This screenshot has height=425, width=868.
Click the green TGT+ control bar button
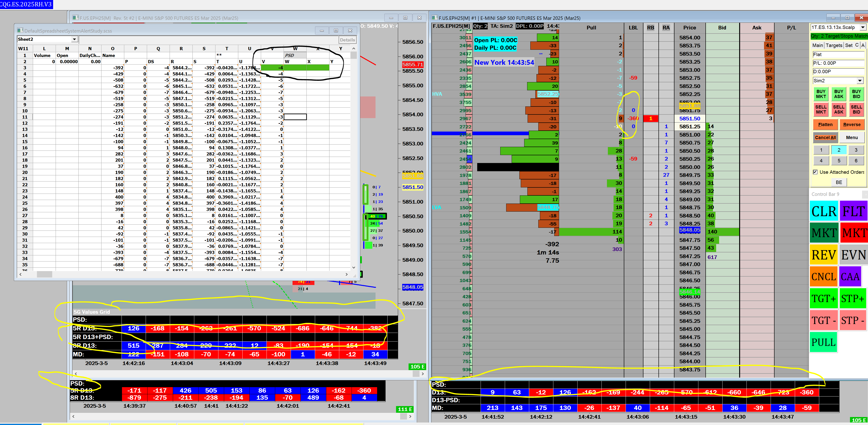pos(824,299)
